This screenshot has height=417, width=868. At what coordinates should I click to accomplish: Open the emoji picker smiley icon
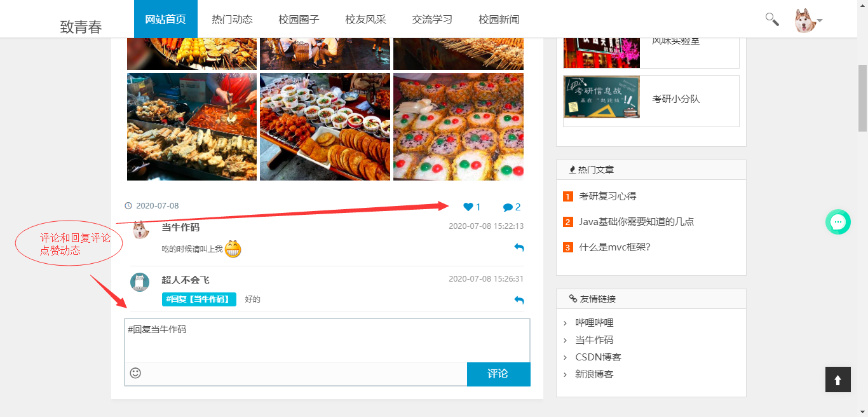[x=135, y=373]
